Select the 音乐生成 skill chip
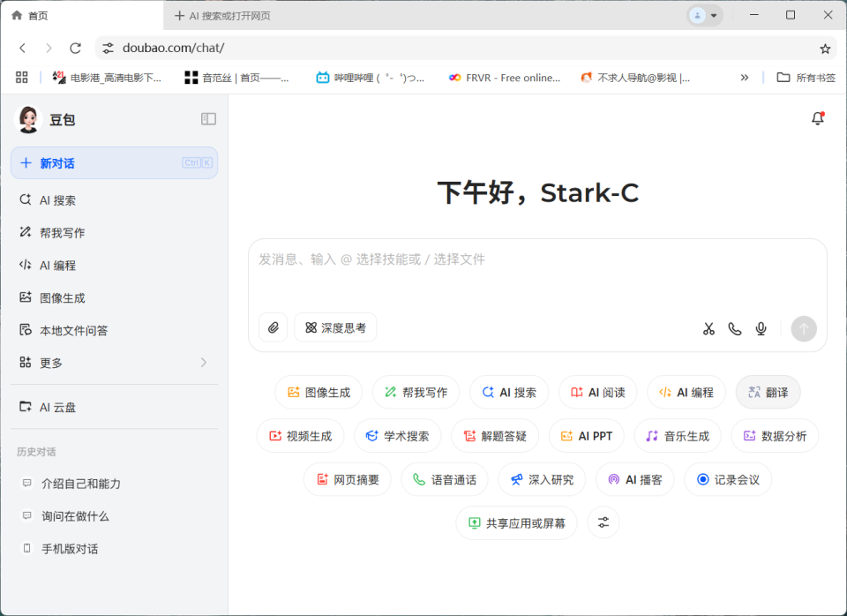The width and height of the screenshot is (847, 616). click(678, 435)
